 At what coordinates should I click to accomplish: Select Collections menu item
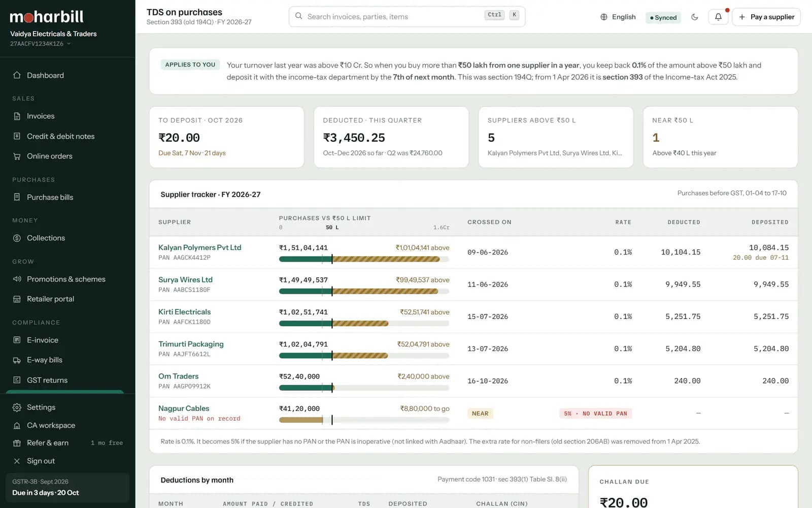tap(67, 238)
